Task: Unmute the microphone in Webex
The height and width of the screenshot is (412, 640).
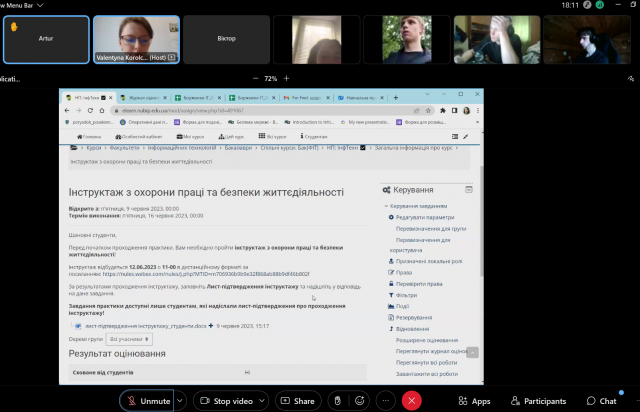Action: tap(147, 401)
